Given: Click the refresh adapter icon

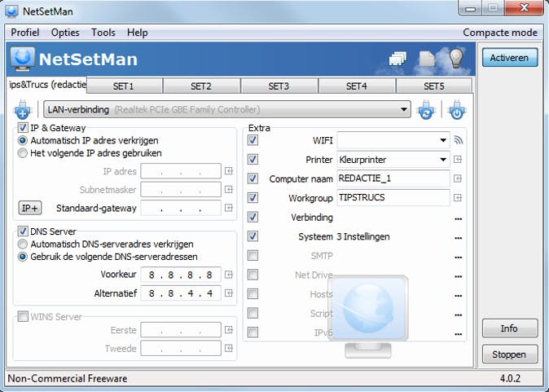Looking at the screenshot, I should [x=426, y=110].
